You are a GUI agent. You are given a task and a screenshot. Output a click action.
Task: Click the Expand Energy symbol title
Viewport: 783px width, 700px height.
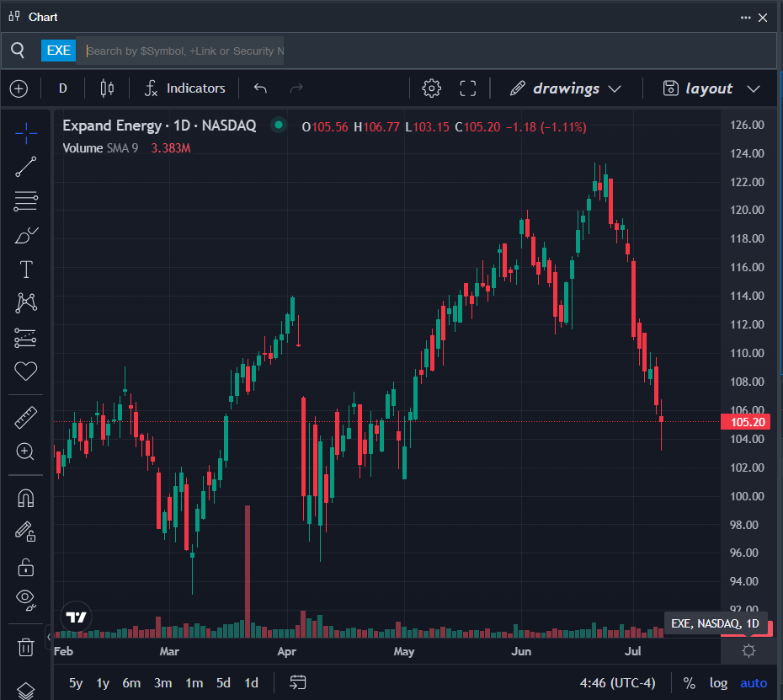coord(159,126)
